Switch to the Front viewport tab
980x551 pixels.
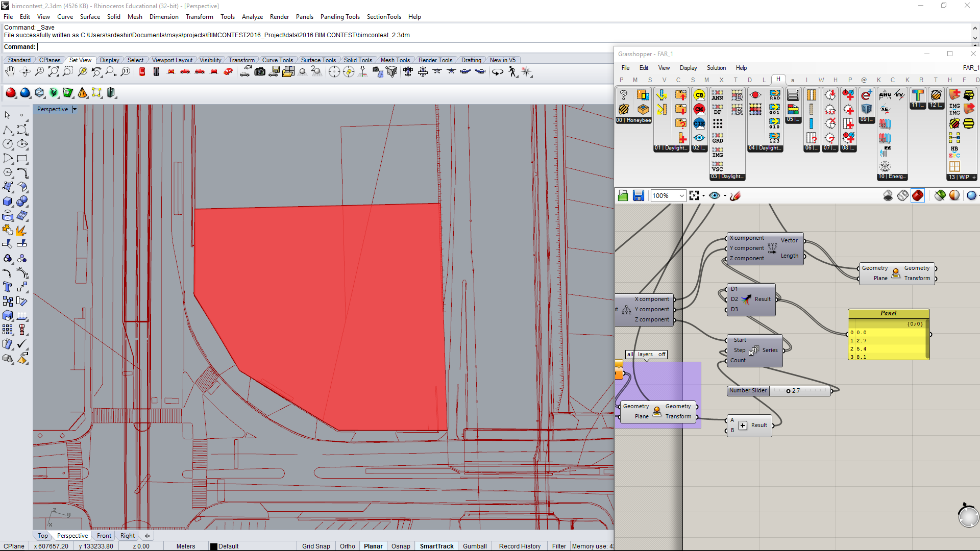104,536
